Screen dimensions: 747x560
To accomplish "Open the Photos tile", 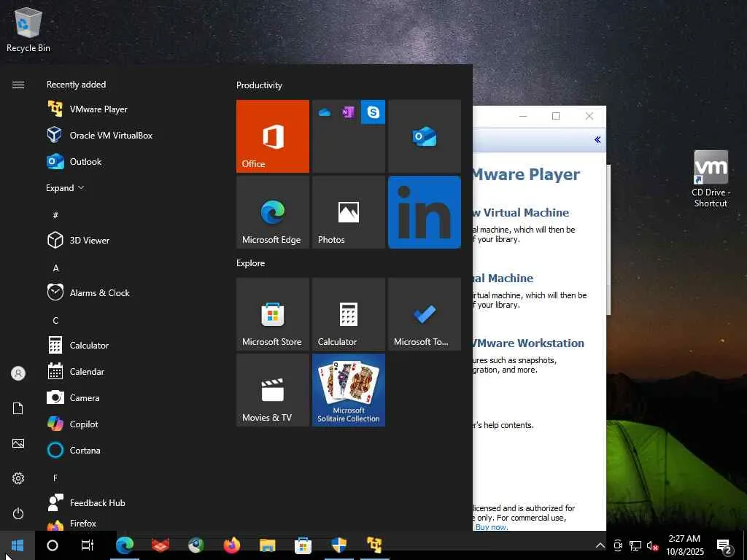I will click(x=349, y=212).
